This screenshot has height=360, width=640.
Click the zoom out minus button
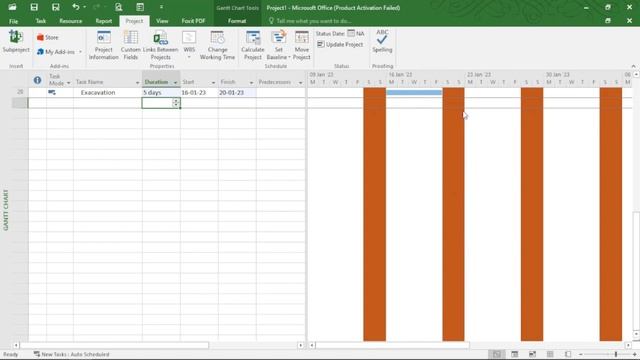pos(581,354)
